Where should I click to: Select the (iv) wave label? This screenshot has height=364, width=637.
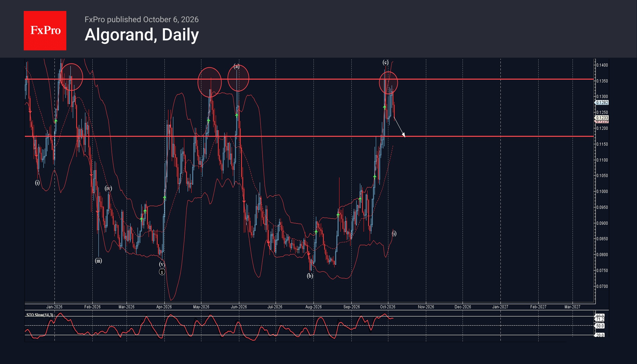point(108,188)
